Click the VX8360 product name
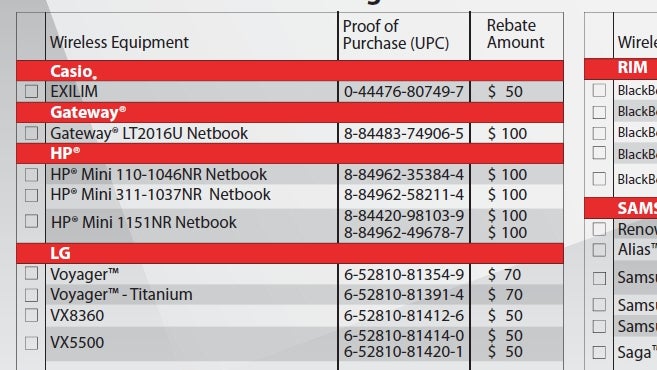 click(77, 316)
